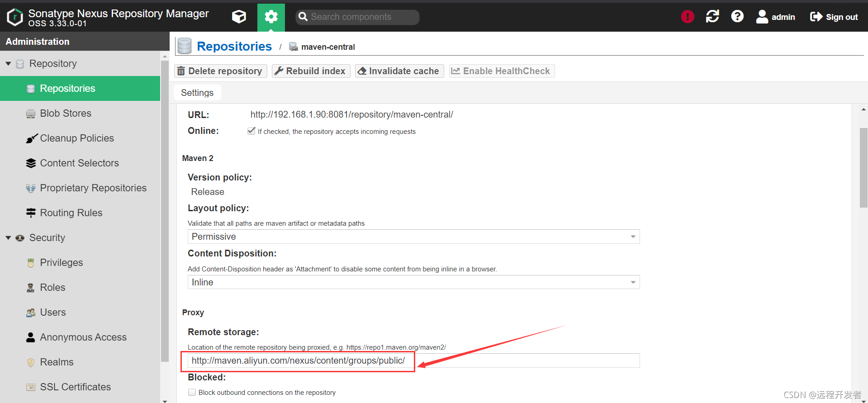The width and height of the screenshot is (868, 403).
Task: Click the Content Selectors layers icon
Action: [31, 163]
